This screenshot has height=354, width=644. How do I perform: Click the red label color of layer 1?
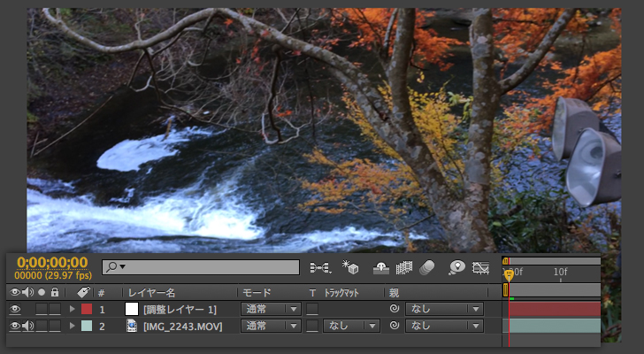(x=86, y=309)
